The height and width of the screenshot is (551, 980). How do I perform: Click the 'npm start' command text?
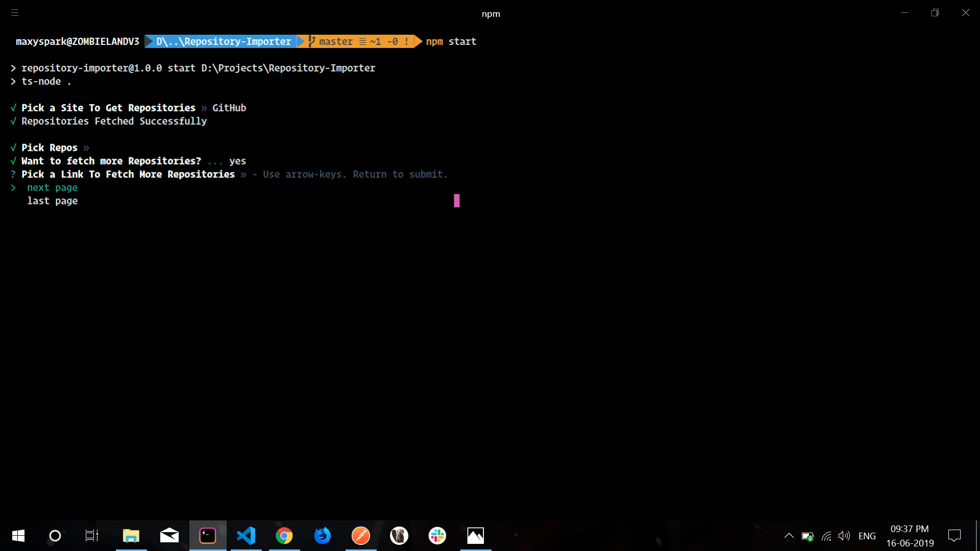tap(451, 41)
